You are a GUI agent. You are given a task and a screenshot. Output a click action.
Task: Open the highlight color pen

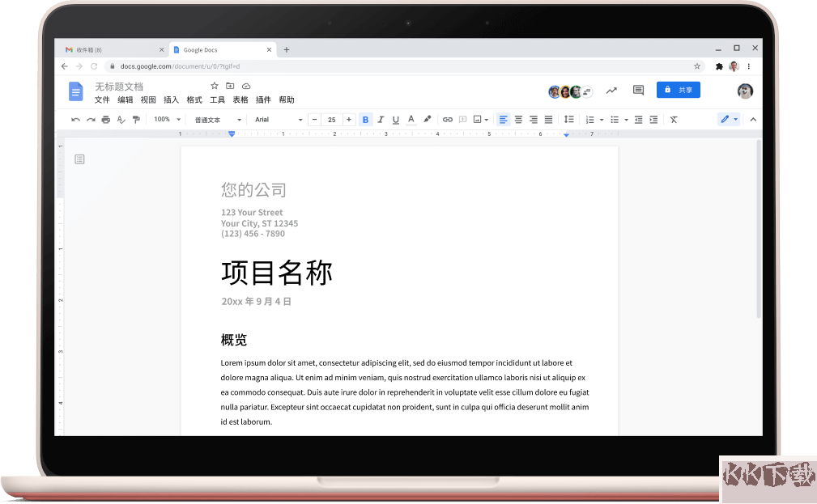coord(428,119)
